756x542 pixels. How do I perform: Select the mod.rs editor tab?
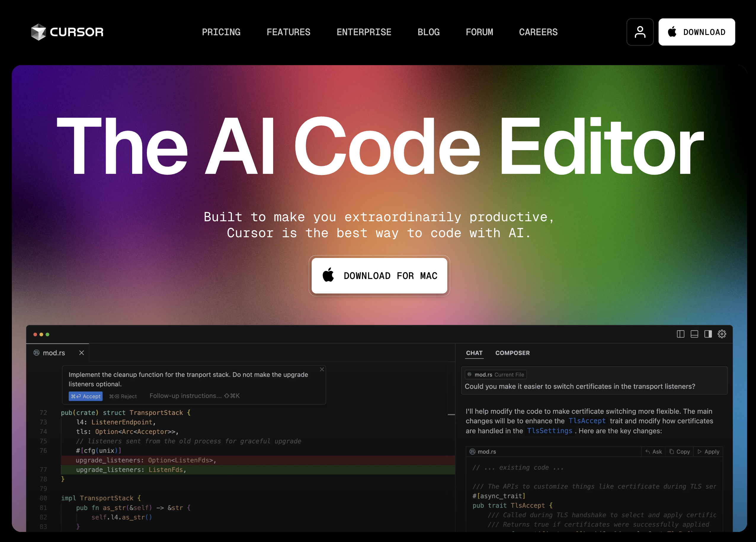pos(57,353)
